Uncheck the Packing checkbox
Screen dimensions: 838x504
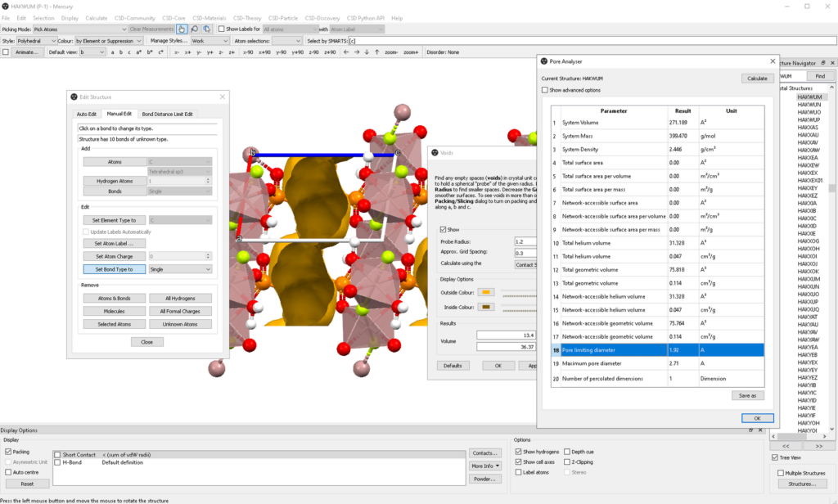pos(8,451)
